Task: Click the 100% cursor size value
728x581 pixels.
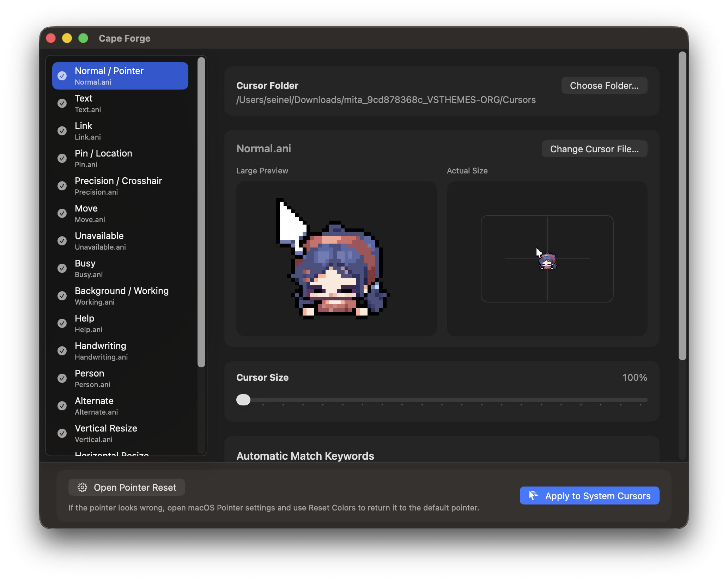Action: (635, 378)
